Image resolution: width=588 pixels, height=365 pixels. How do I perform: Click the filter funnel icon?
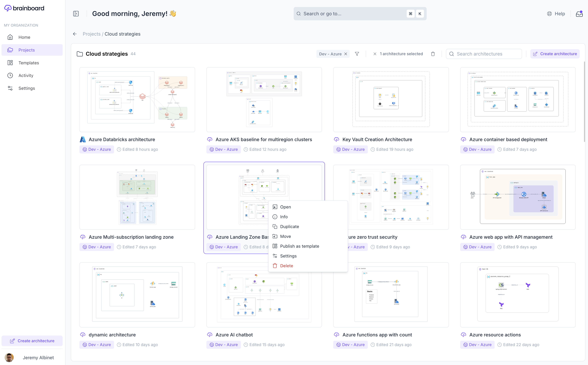point(357,54)
